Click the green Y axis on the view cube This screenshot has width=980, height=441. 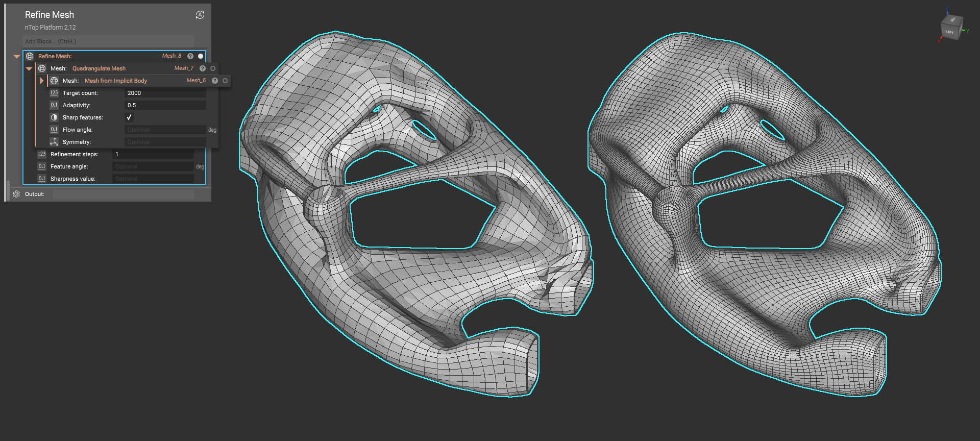(x=966, y=31)
